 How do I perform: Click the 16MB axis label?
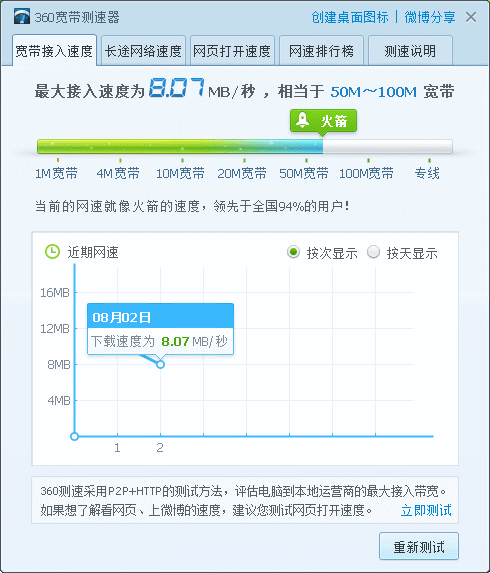click(x=55, y=293)
